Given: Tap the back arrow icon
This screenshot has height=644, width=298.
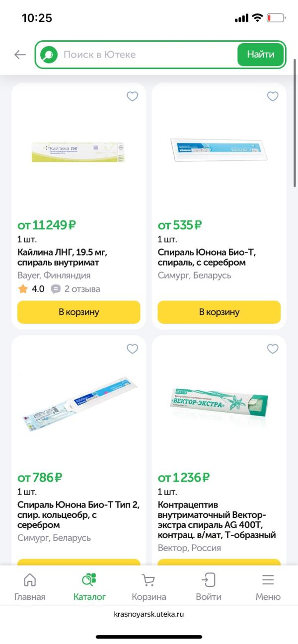Looking at the screenshot, I should (x=20, y=55).
